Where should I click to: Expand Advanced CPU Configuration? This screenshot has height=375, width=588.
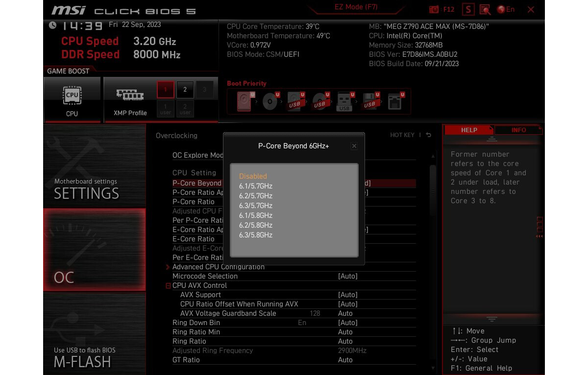pyautogui.click(x=219, y=267)
